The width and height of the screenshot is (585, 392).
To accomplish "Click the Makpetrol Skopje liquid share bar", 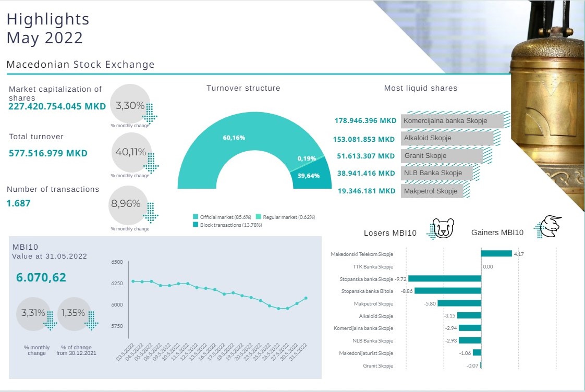I will [432, 191].
